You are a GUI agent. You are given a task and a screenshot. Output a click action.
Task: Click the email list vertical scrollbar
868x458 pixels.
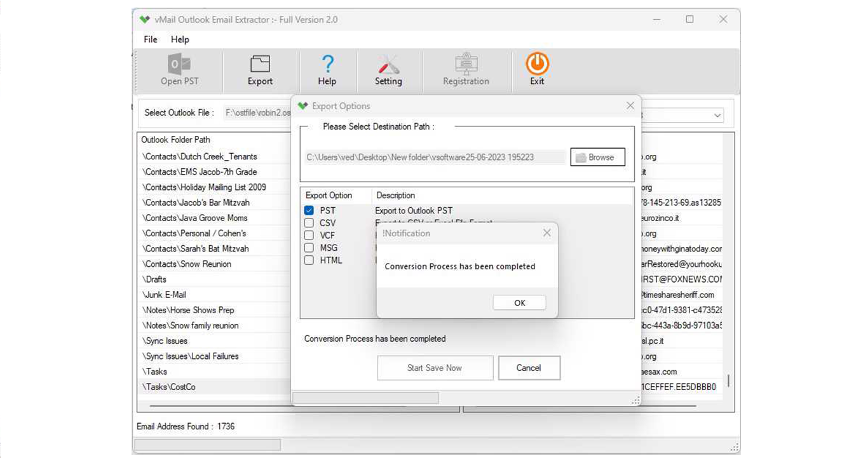coord(728,381)
